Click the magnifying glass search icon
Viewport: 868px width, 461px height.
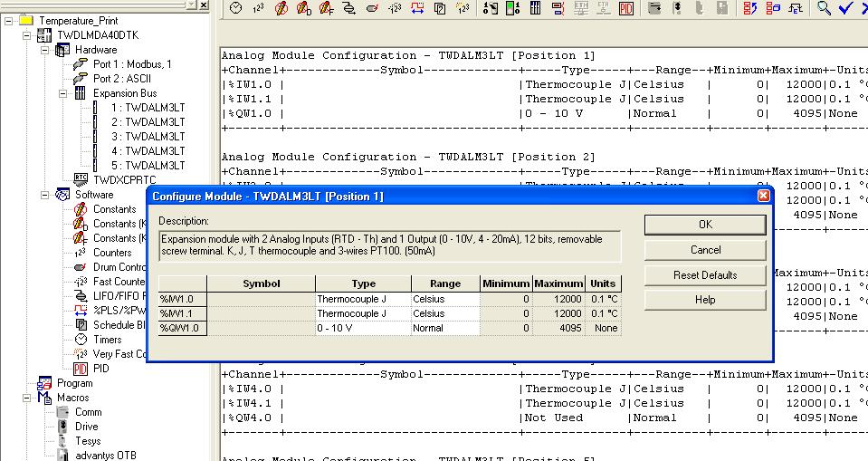click(824, 8)
